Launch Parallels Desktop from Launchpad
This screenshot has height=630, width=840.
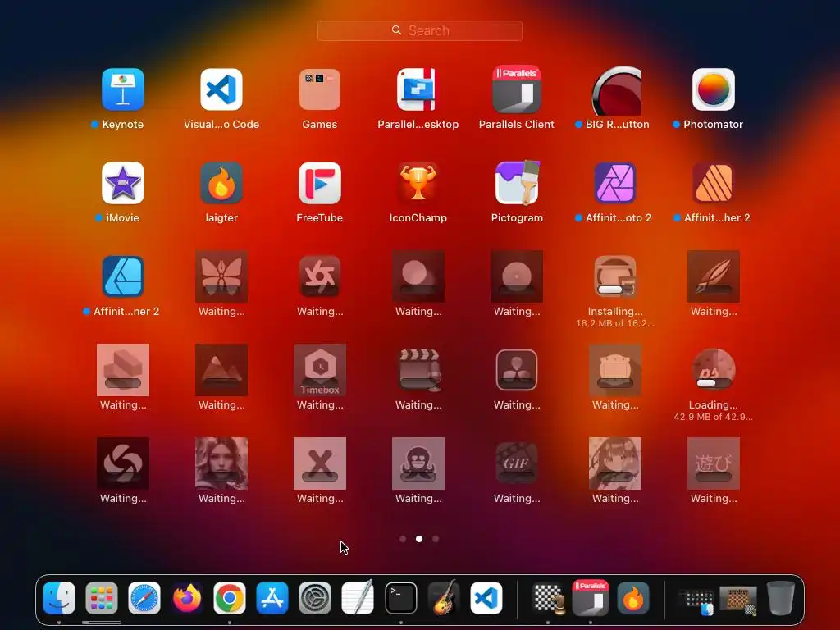(x=418, y=89)
